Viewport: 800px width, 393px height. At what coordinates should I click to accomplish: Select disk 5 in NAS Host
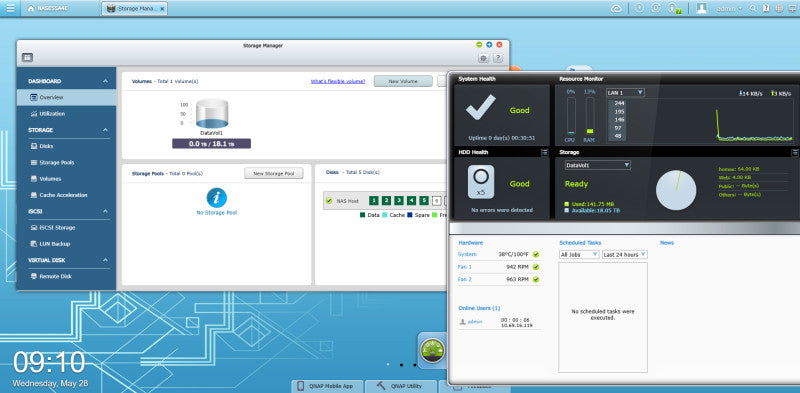click(x=423, y=201)
